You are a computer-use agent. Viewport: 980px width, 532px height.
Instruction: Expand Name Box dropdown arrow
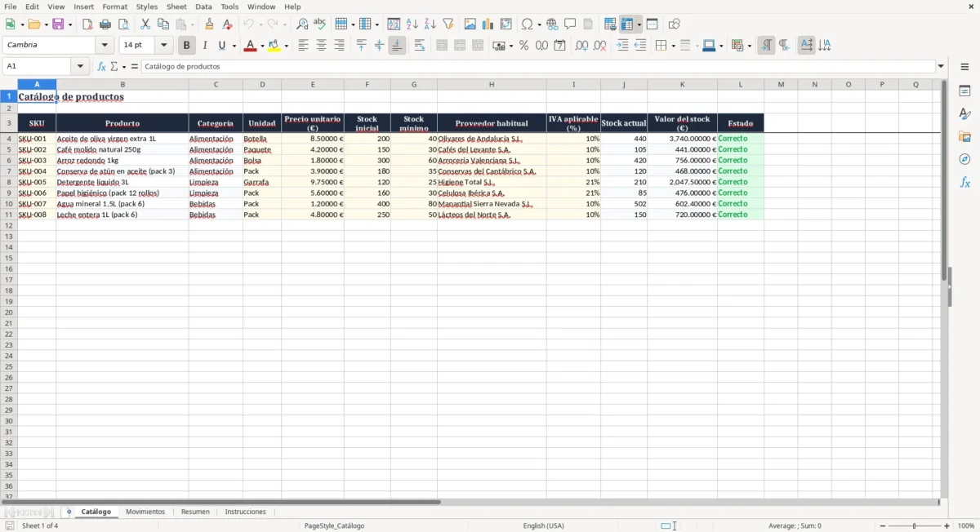[80, 67]
